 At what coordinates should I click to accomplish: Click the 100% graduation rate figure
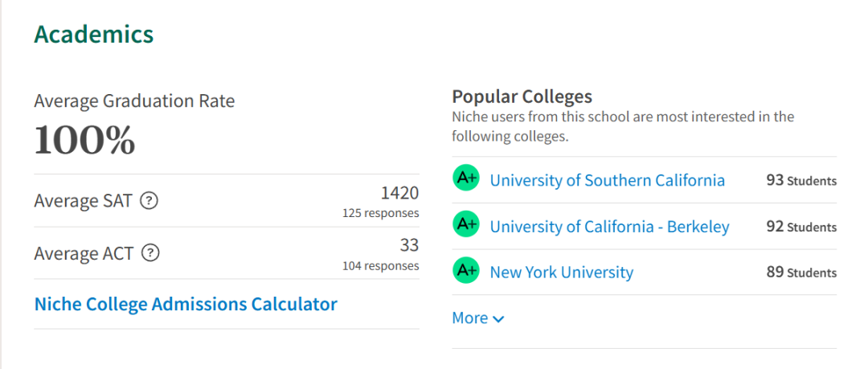click(x=84, y=139)
